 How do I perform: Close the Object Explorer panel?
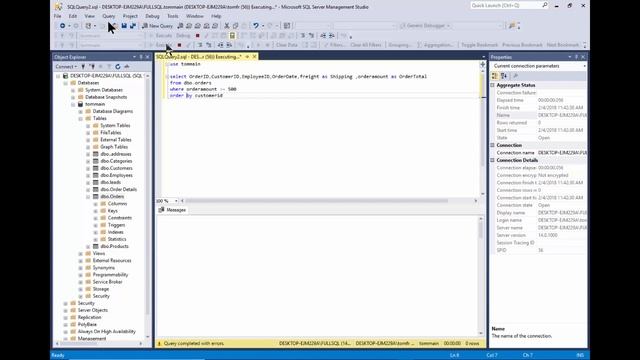[148, 57]
